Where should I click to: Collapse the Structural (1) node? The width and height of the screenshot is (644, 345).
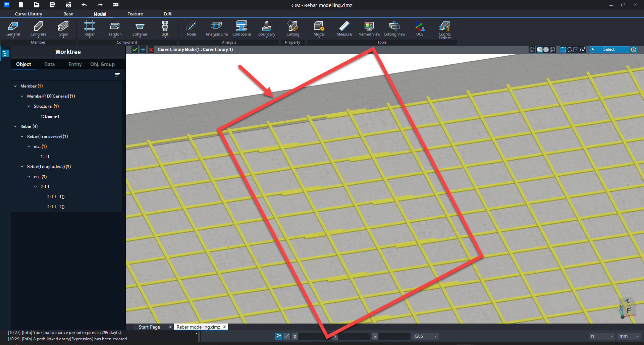(x=29, y=106)
